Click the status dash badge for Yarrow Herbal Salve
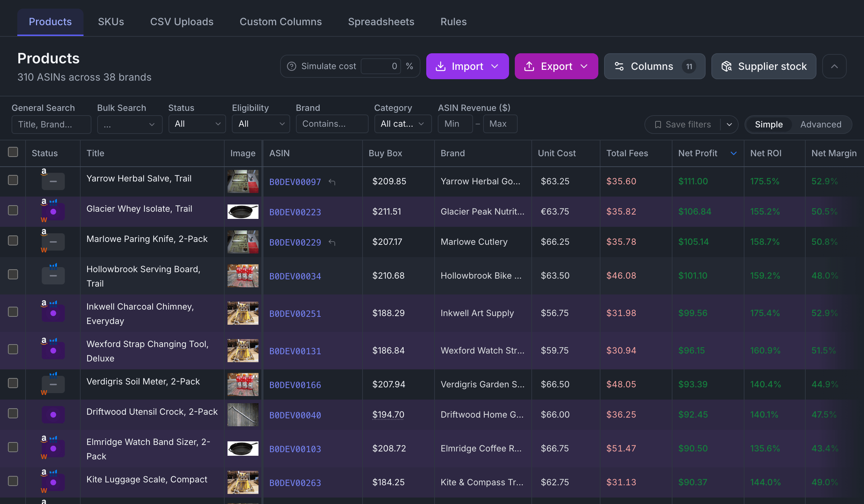 coord(53,181)
